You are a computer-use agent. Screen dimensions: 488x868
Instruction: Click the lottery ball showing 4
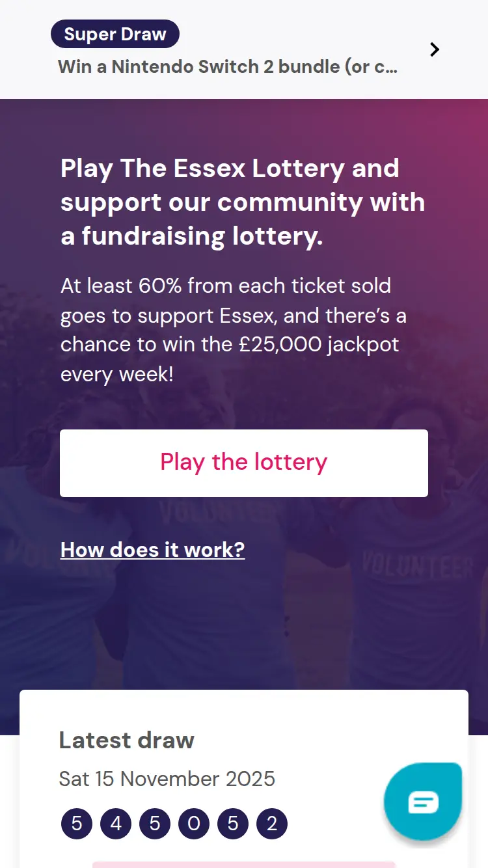(115, 823)
